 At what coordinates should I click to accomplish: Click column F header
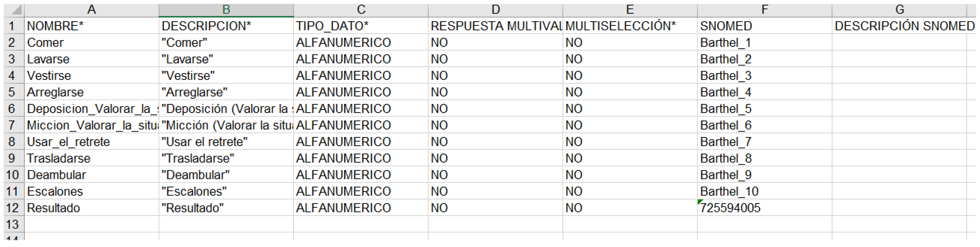[x=764, y=9]
